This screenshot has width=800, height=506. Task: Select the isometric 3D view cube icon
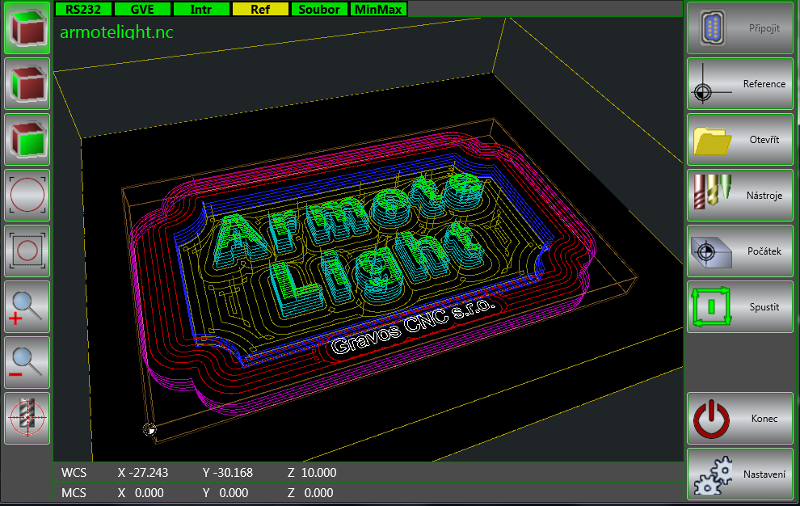click(x=27, y=28)
